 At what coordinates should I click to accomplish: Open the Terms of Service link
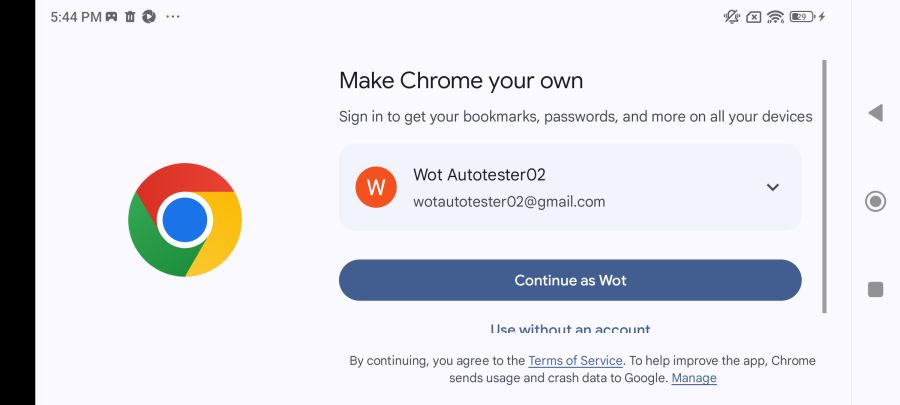pos(575,360)
